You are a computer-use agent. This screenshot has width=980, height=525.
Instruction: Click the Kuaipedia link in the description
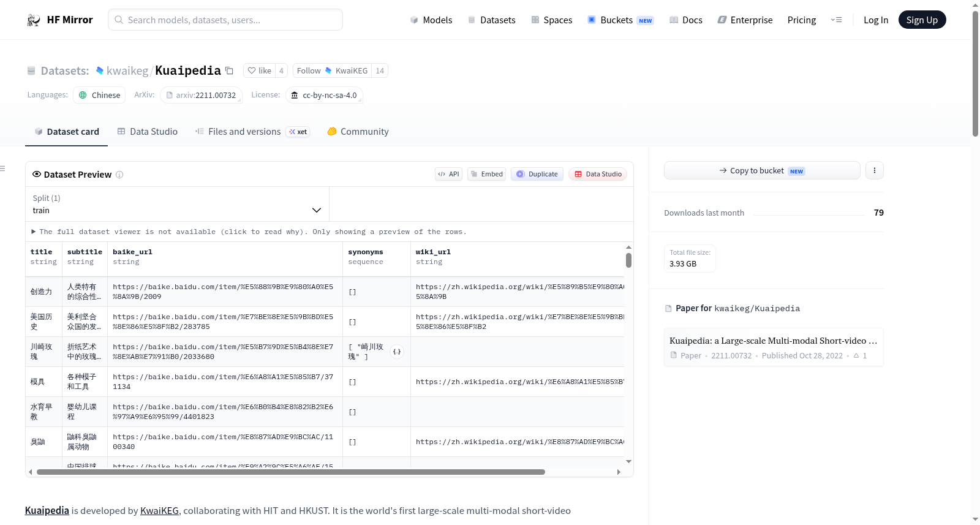tap(47, 511)
